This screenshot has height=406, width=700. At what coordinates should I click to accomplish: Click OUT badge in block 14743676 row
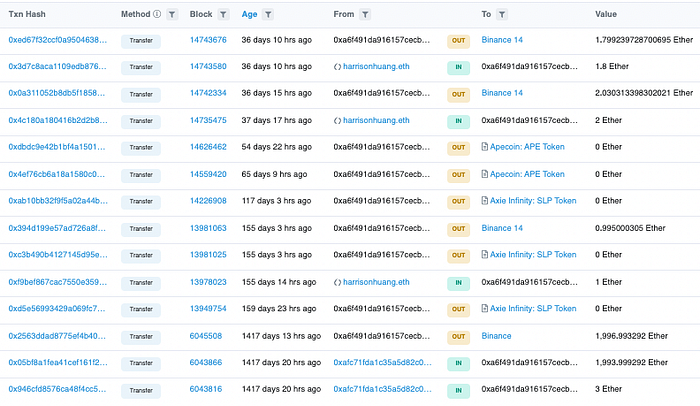click(458, 41)
